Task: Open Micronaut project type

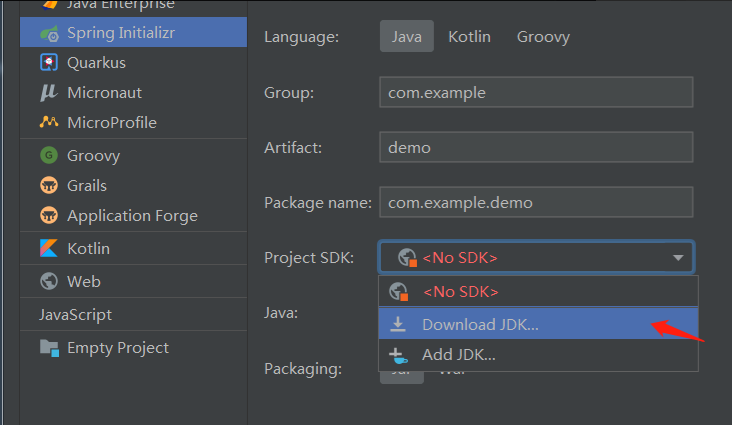Action: (x=134, y=92)
